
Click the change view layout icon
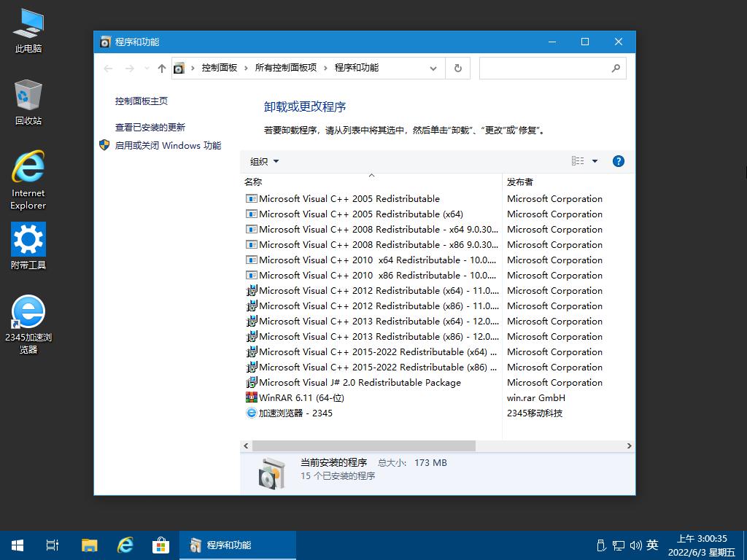578,161
